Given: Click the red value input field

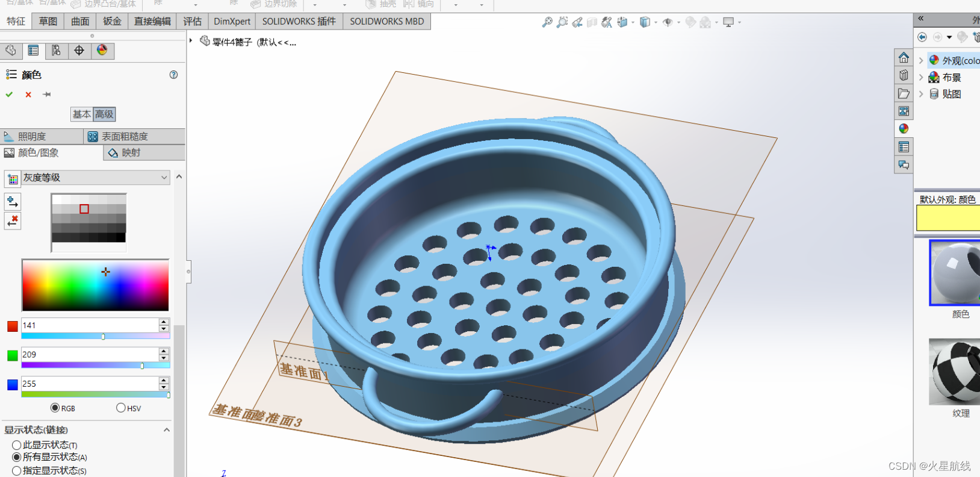Looking at the screenshot, I should 90,325.
